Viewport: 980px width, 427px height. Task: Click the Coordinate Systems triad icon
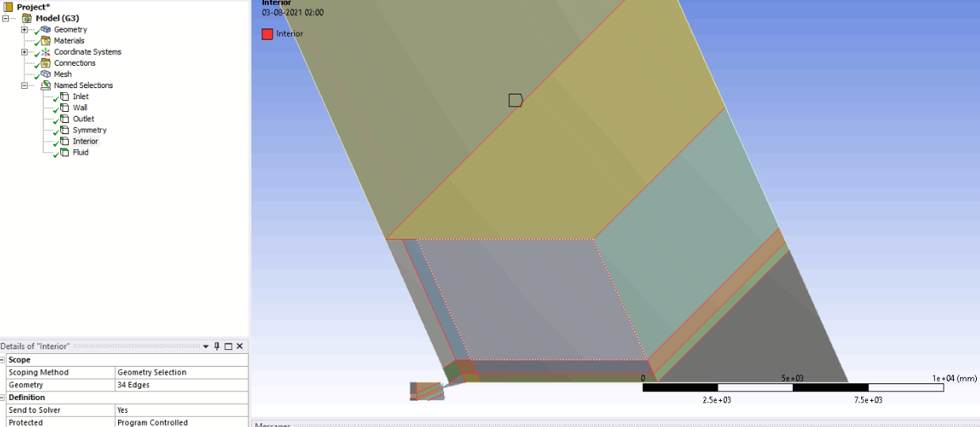[46, 52]
